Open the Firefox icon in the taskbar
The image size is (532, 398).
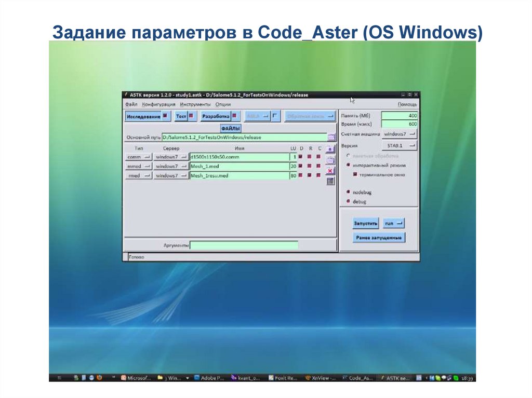(x=99, y=377)
